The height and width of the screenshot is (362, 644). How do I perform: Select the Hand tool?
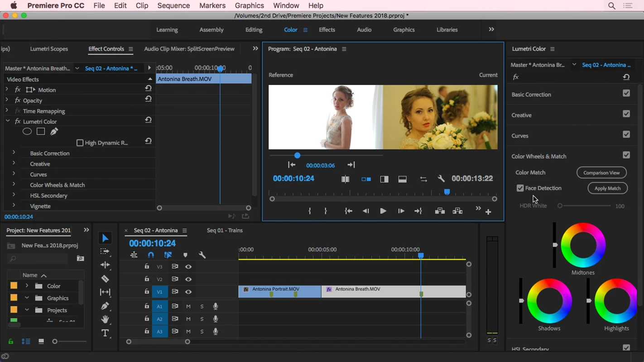(x=105, y=319)
